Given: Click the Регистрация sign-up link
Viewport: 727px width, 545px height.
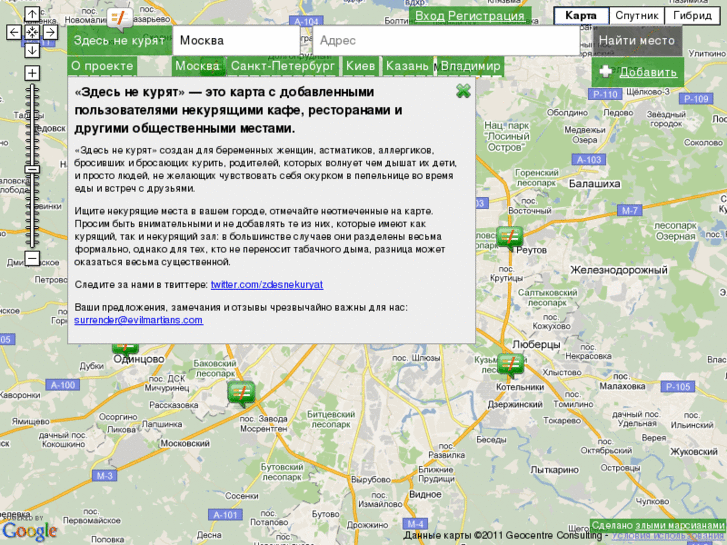Looking at the screenshot, I should coord(486,16).
